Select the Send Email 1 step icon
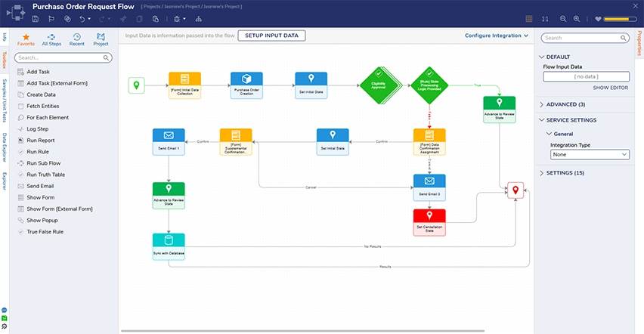Screen dimensions: 644x334 pyautogui.click(x=169, y=136)
